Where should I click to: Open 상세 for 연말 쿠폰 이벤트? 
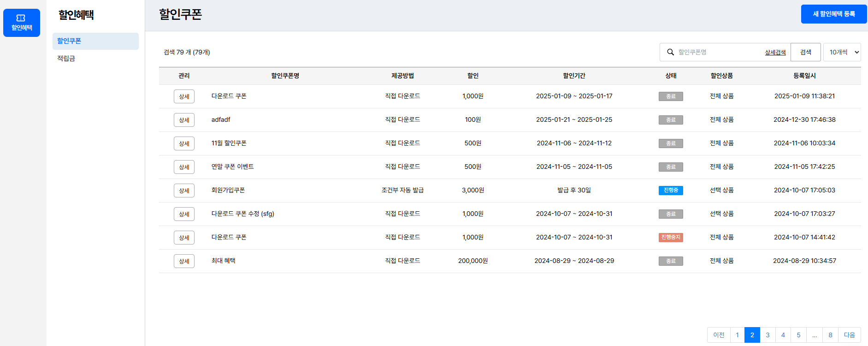[x=184, y=167]
